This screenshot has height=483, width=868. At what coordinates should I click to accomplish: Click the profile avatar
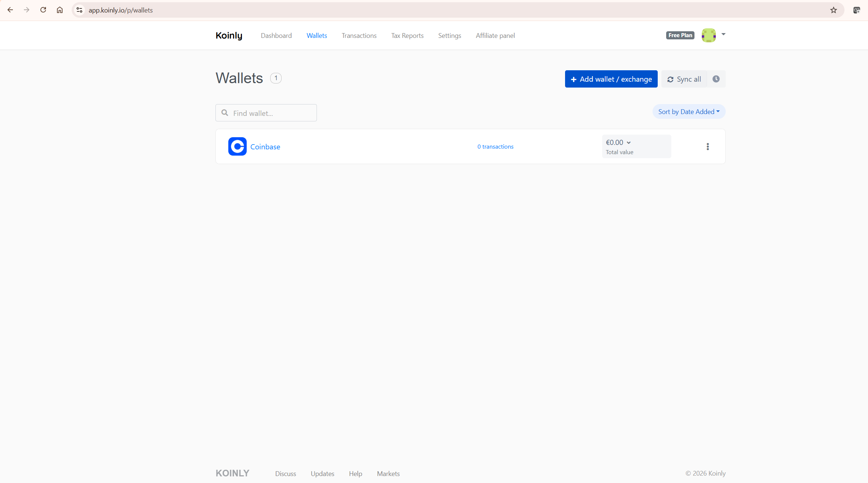708,35
